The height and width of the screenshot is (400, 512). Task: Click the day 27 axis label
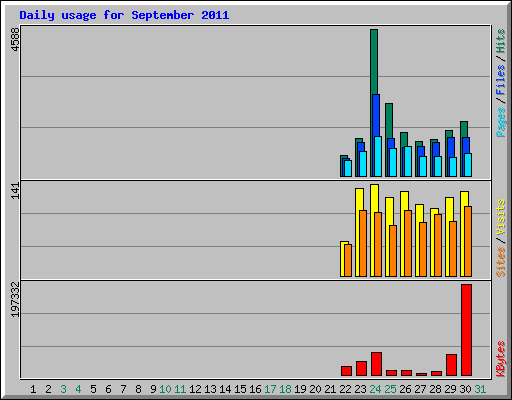[x=420, y=389]
